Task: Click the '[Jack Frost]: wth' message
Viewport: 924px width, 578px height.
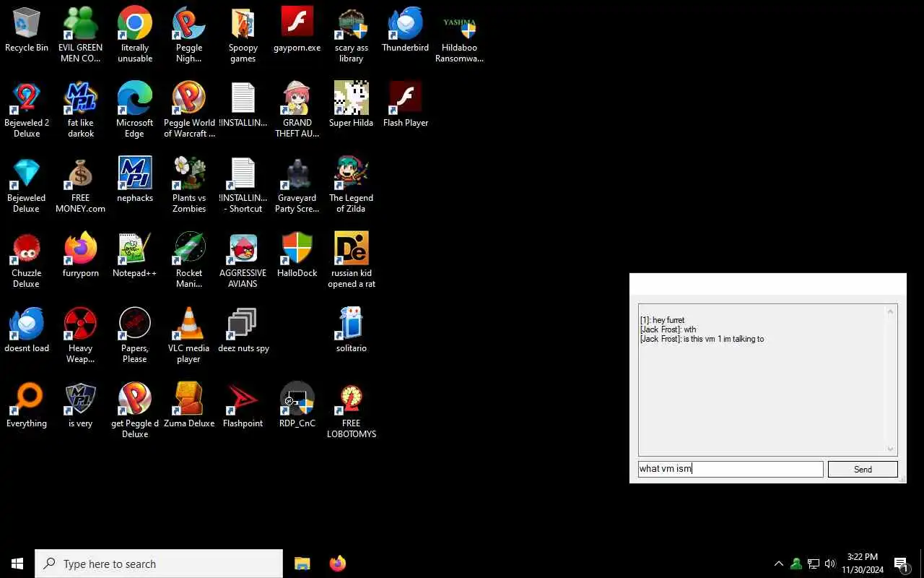Action: pos(668,329)
